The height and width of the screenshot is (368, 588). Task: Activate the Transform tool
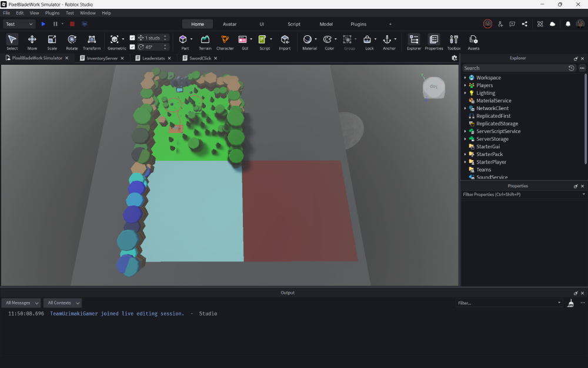92,42
